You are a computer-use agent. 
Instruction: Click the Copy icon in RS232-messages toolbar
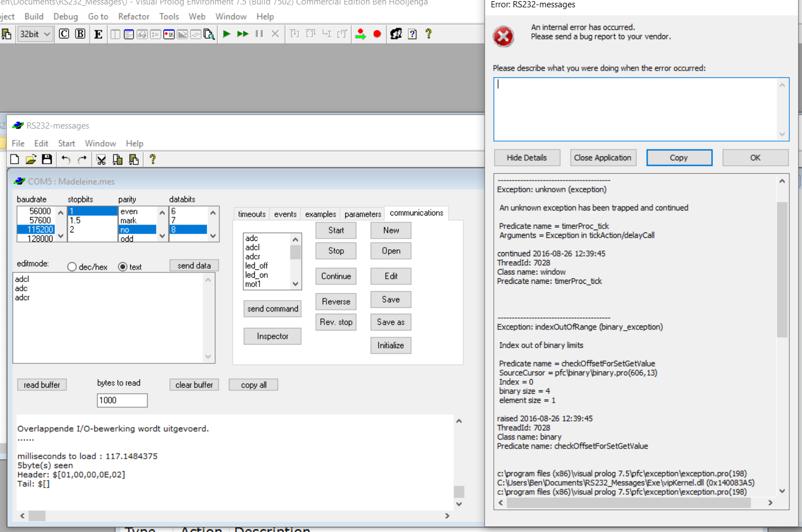tap(117, 160)
